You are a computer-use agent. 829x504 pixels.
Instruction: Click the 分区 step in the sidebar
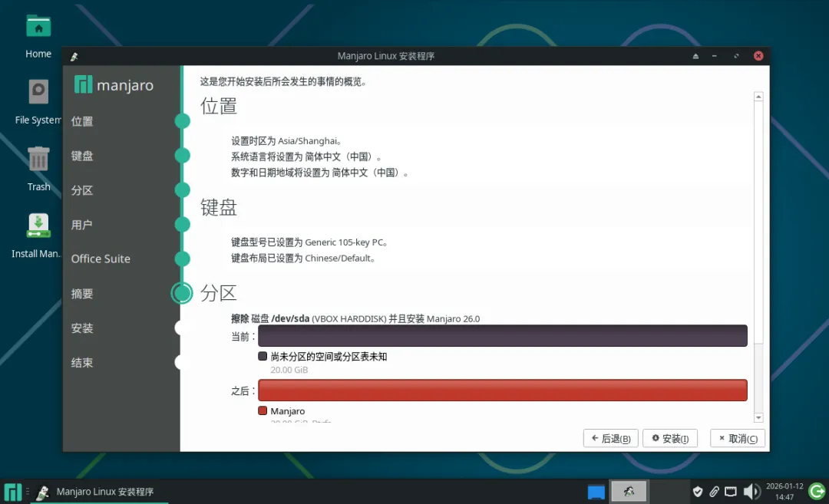pos(82,190)
